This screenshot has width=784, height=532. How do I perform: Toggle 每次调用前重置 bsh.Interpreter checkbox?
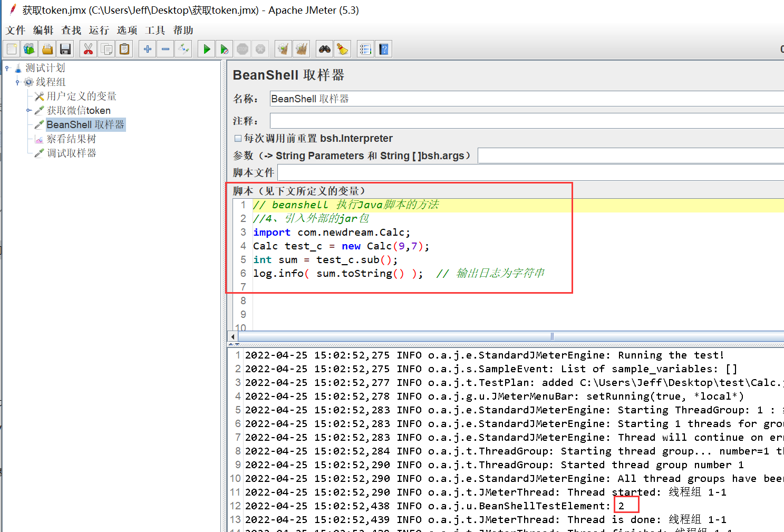(x=238, y=138)
